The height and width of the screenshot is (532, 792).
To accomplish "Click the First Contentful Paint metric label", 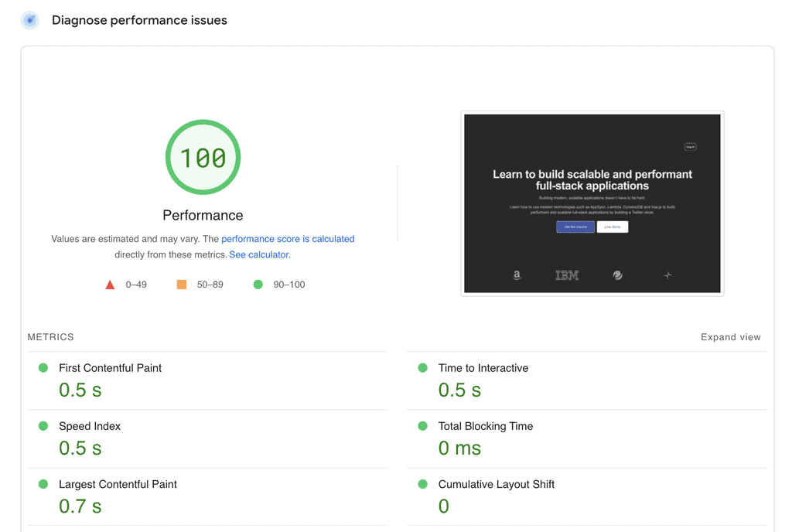I will point(110,368).
